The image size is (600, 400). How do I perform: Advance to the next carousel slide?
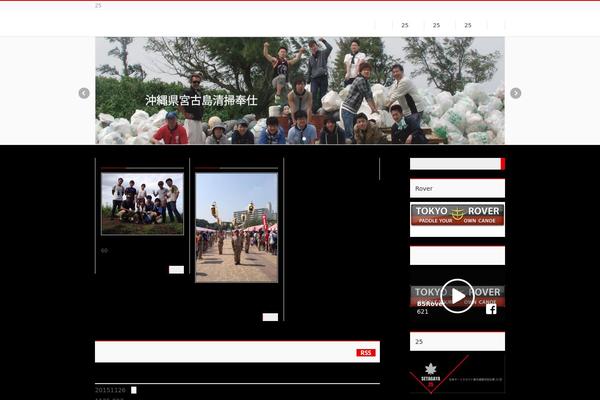[x=515, y=93]
